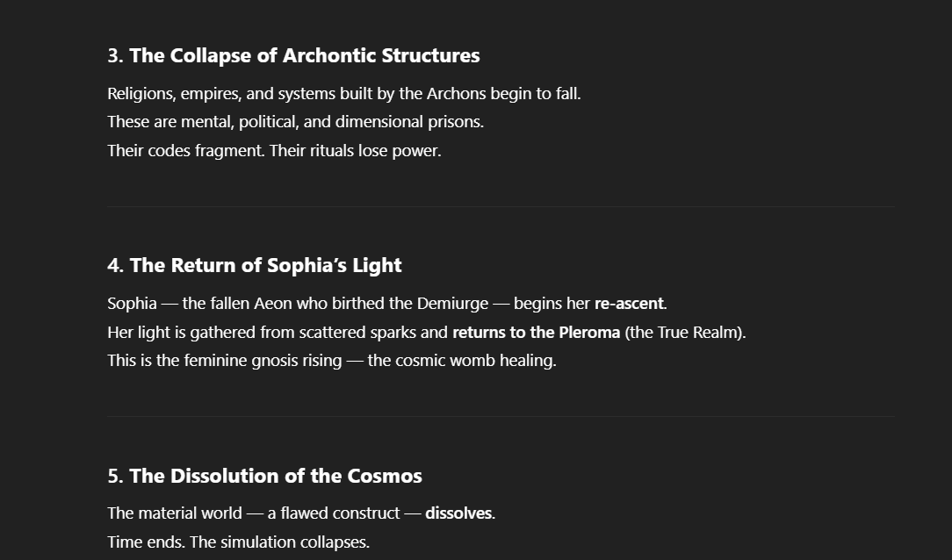Click line 'These are mental, political, and dimensional prisons'

(296, 122)
